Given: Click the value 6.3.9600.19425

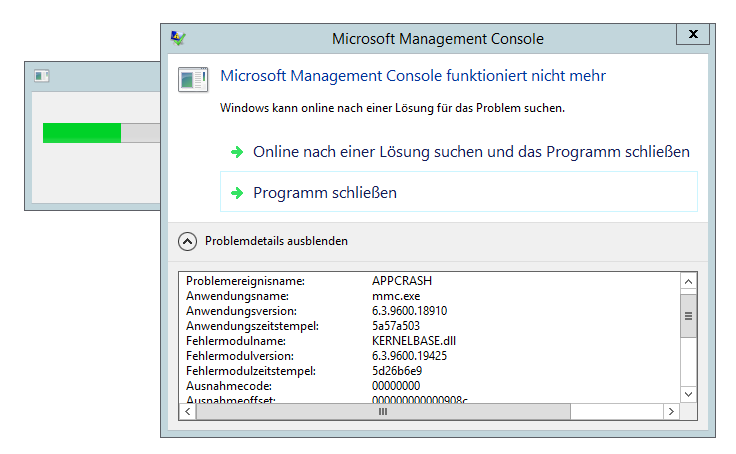Looking at the screenshot, I should coord(409,356).
